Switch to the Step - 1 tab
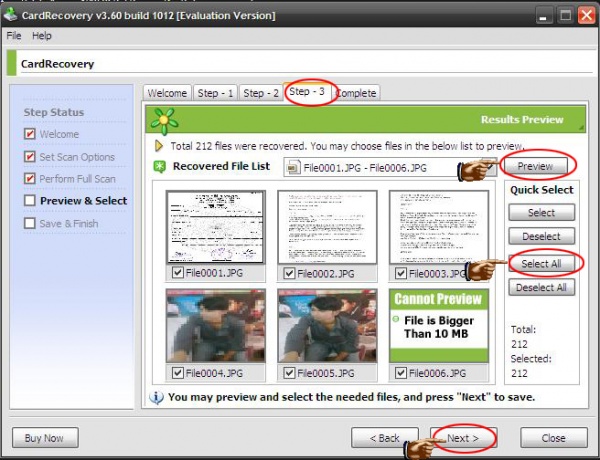 pyautogui.click(x=215, y=93)
